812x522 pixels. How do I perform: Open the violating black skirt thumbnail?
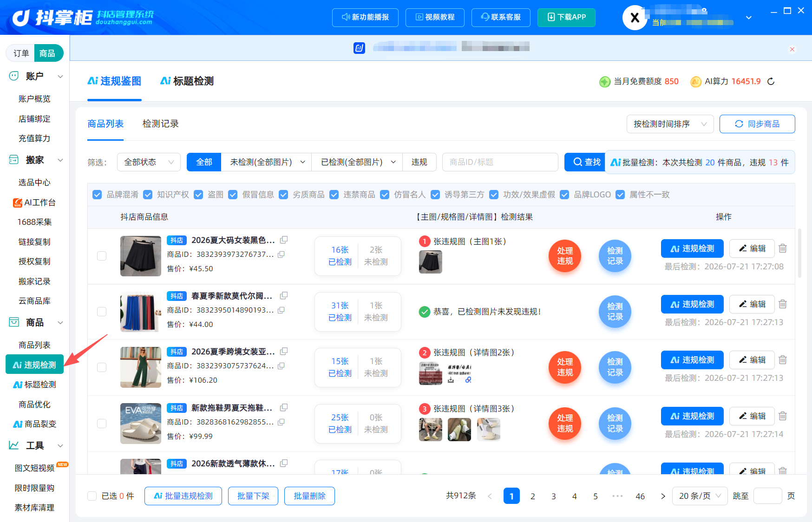[x=431, y=262]
